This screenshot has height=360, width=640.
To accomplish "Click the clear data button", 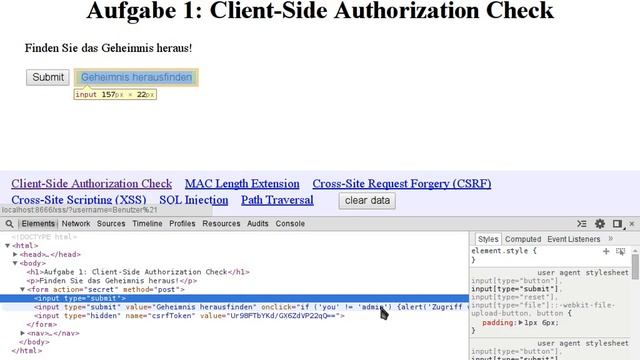I will (367, 200).
